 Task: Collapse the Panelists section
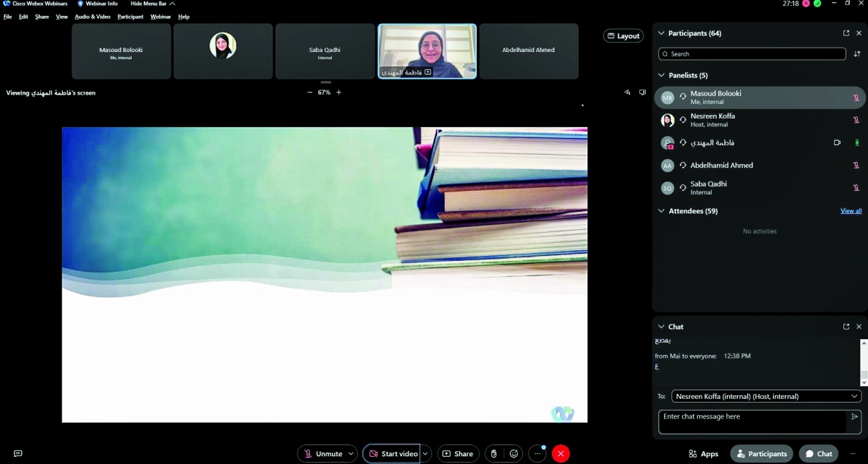pyautogui.click(x=661, y=75)
